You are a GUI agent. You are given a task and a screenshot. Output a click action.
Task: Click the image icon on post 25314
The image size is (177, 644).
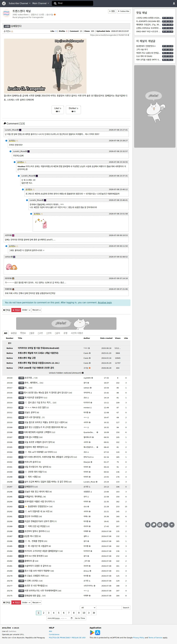(x=26, y=403)
